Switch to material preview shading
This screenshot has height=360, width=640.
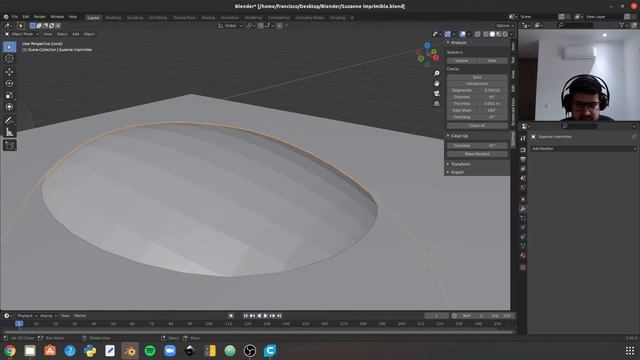[499, 34]
